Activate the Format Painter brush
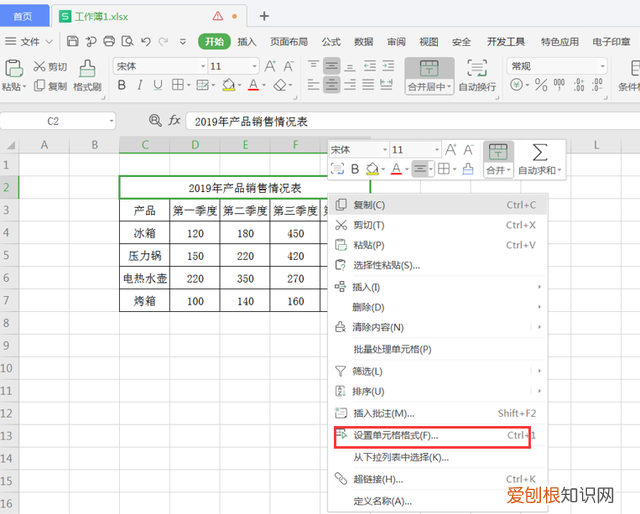The image size is (640, 514). pos(87,68)
